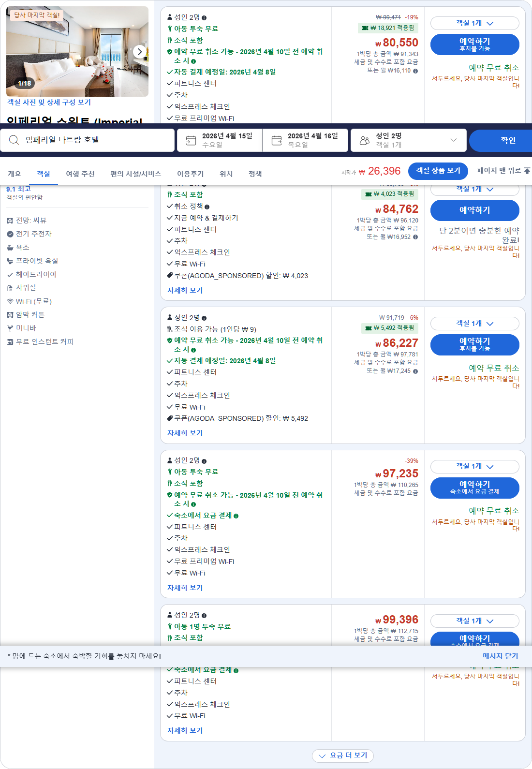Open room count dropdown for ₩80,550 offer

click(475, 23)
